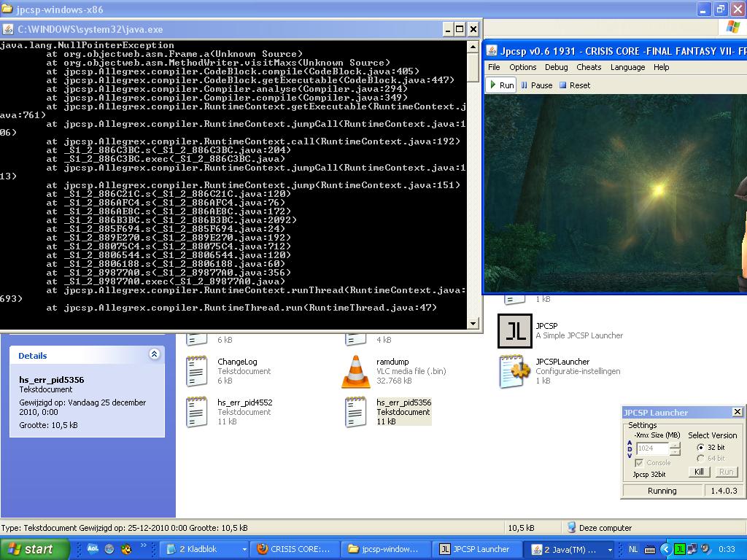This screenshot has height=560, width=747.
Task: Click the Xmx Size memory input field
Action: (x=652, y=448)
